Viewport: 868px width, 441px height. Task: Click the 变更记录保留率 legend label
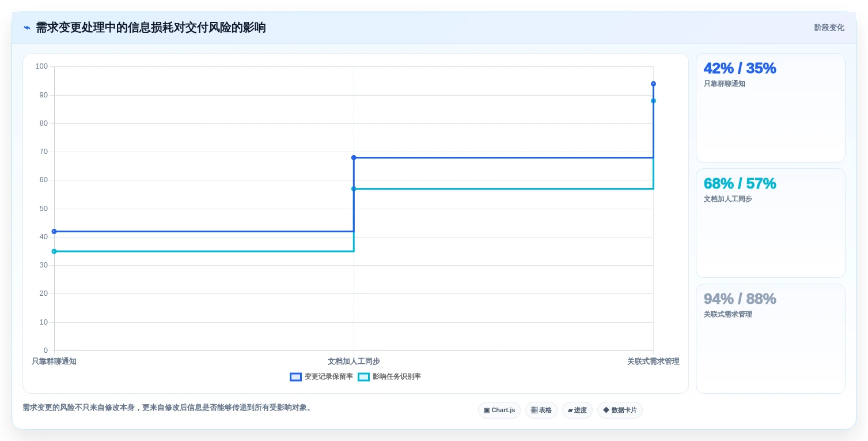(x=329, y=377)
